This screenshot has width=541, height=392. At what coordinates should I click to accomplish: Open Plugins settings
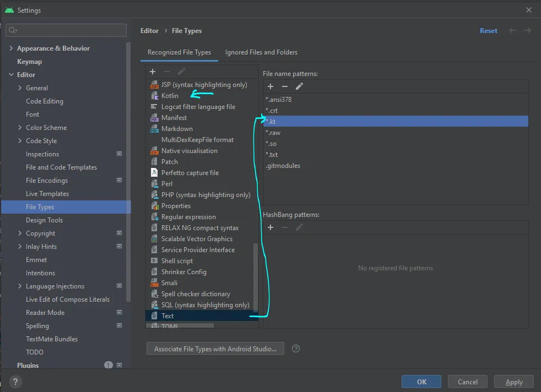click(x=28, y=365)
